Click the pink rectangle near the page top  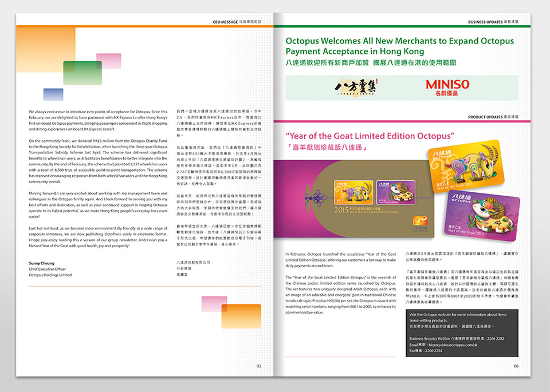tap(109, 61)
